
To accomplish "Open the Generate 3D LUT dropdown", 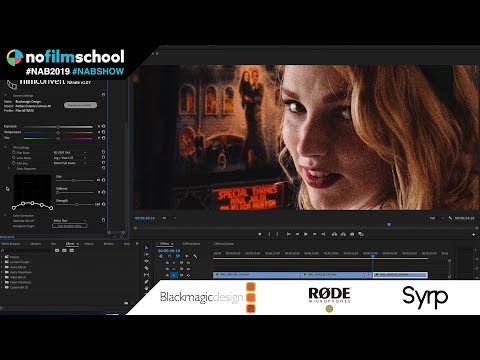I will point(70,221).
